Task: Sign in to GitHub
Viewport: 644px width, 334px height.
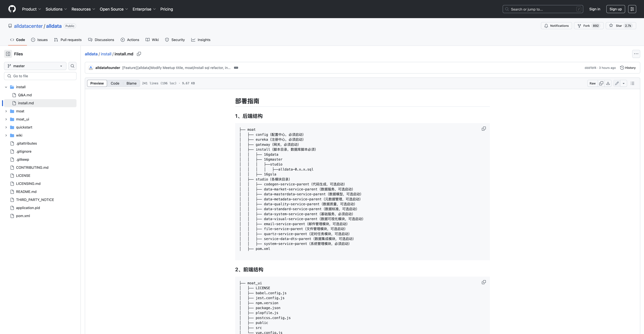Action: click(595, 9)
